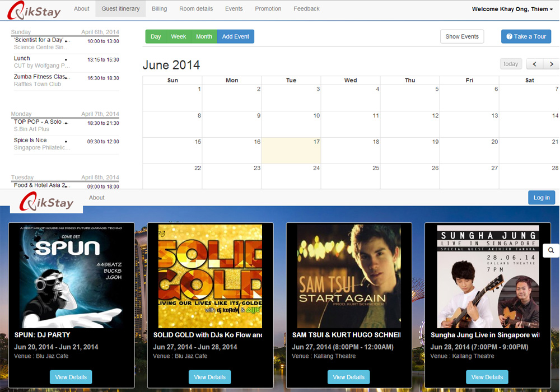The width and height of the screenshot is (560, 392).
Task: Click the Show Events button
Action: (462, 36)
